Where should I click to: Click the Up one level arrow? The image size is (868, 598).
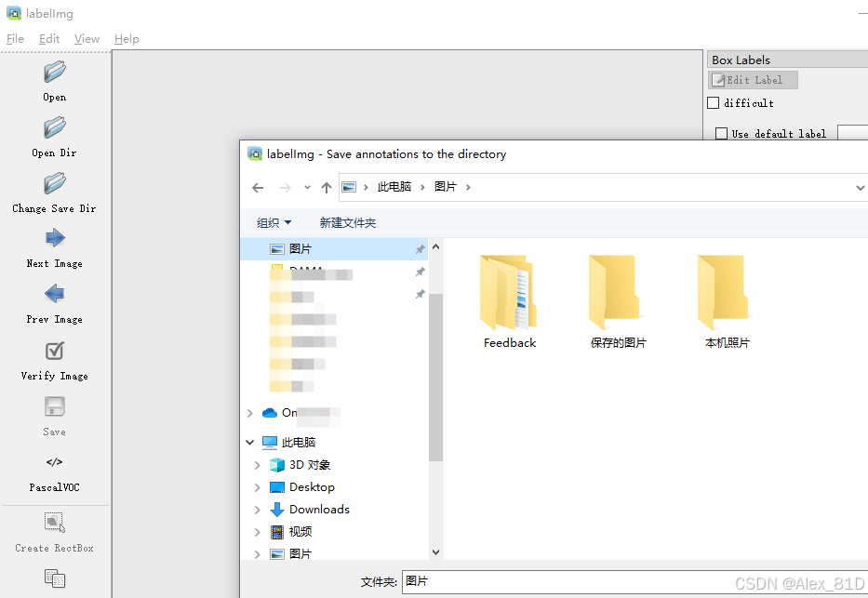pyautogui.click(x=326, y=188)
